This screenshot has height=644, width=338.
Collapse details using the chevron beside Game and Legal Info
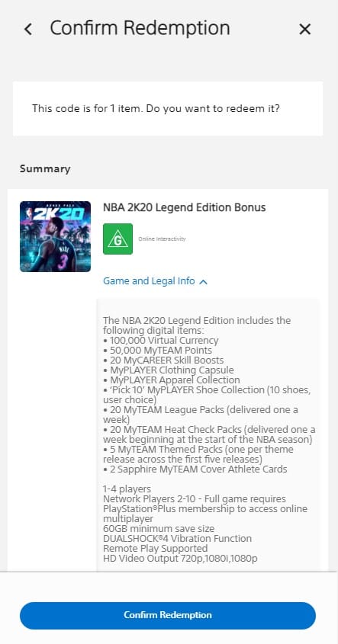pyautogui.click(x=203, y=282)
